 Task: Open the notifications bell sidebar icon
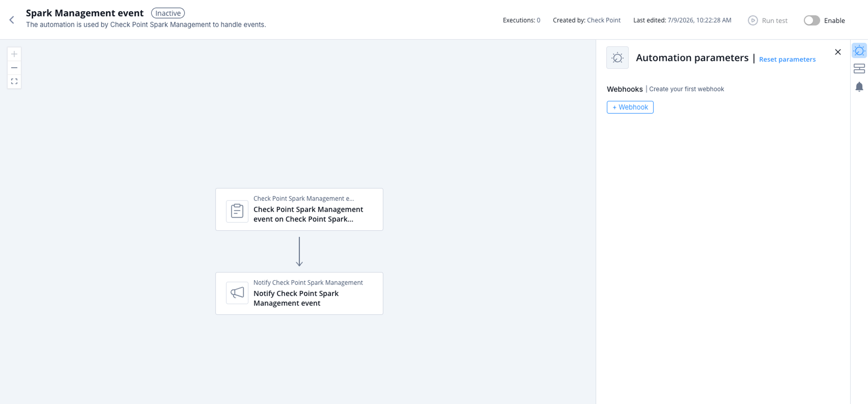tap(859, 87)
